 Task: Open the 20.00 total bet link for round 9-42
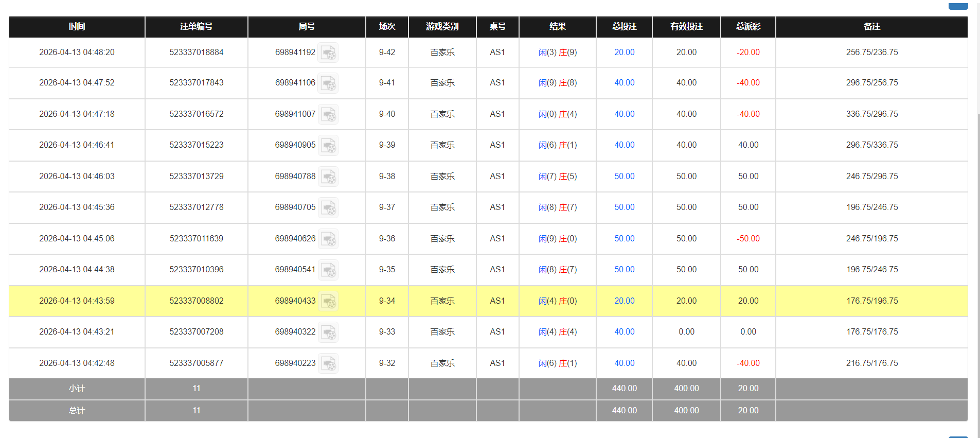click(x=624, y=52)
